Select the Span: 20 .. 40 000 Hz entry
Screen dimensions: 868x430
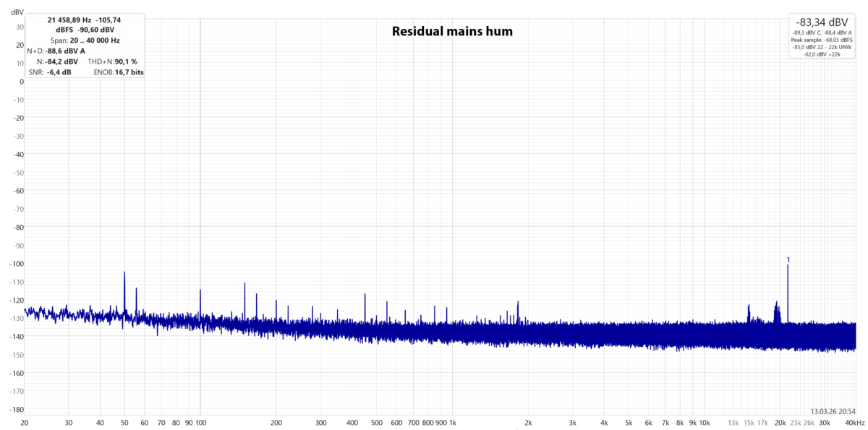[x=85, y=40]
